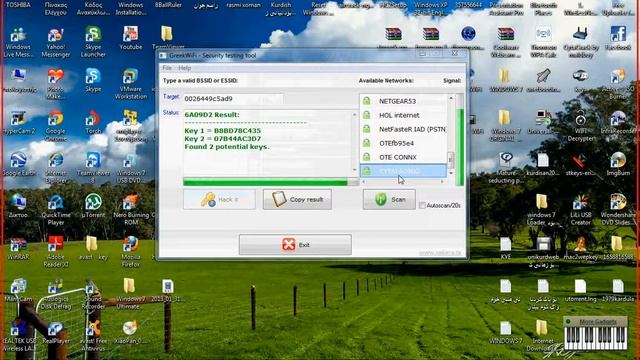Open the Torch browser desktop icon
Image resolution: width=640 pixels, height=360 pixels.
tap(93, 122)
